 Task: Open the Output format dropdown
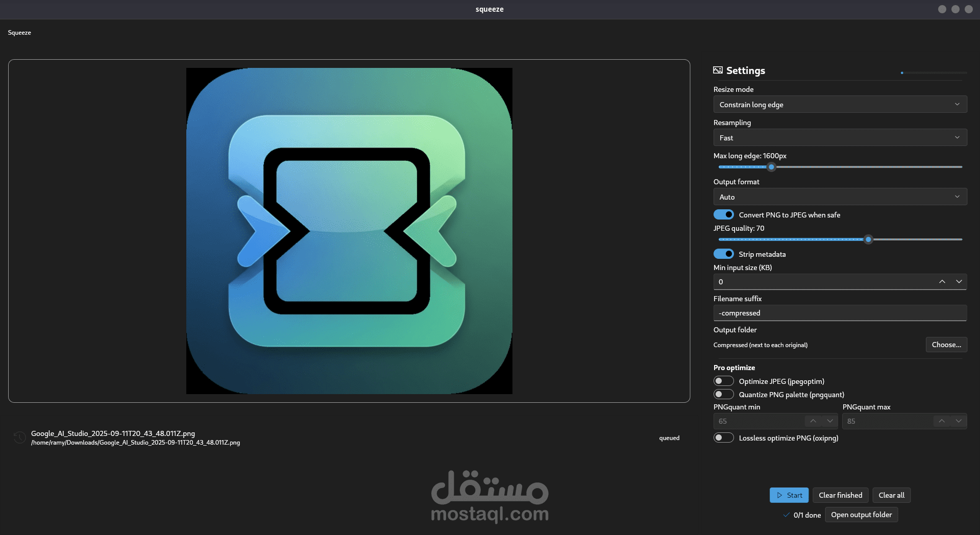pos(840,197)
